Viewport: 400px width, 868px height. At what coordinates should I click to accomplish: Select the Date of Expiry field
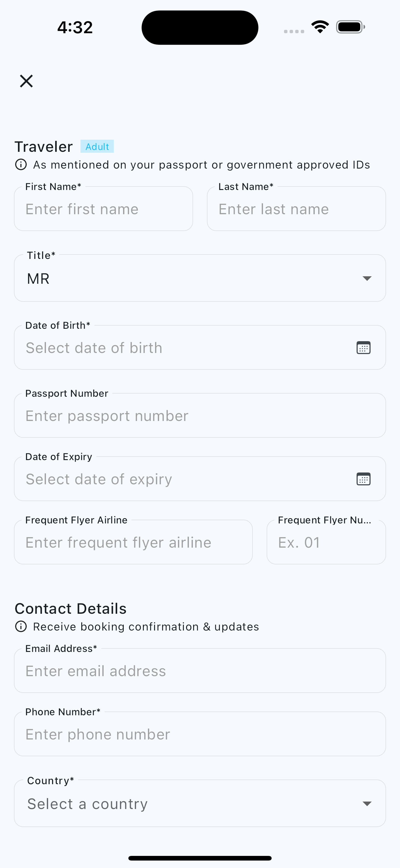click(200, 479)
